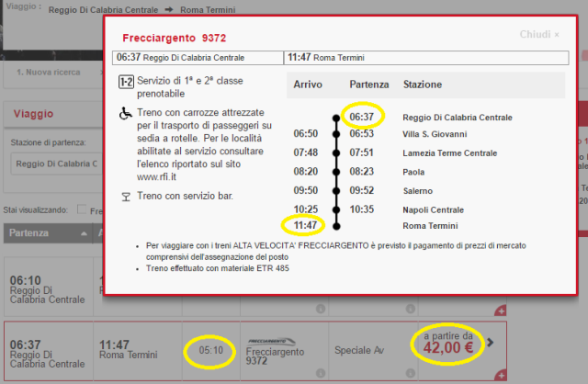Click the Stazione column header

point(423,85)
